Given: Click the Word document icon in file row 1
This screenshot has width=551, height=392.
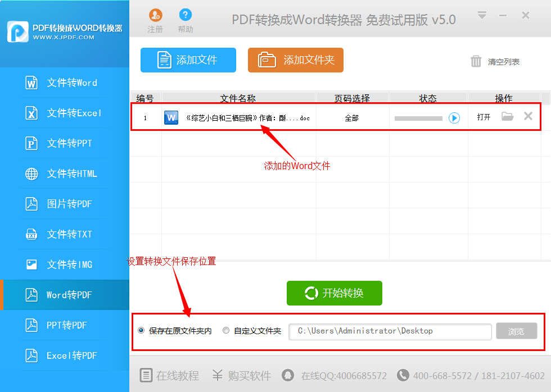Looking at the screenshot, I should [x=171, y=117].
